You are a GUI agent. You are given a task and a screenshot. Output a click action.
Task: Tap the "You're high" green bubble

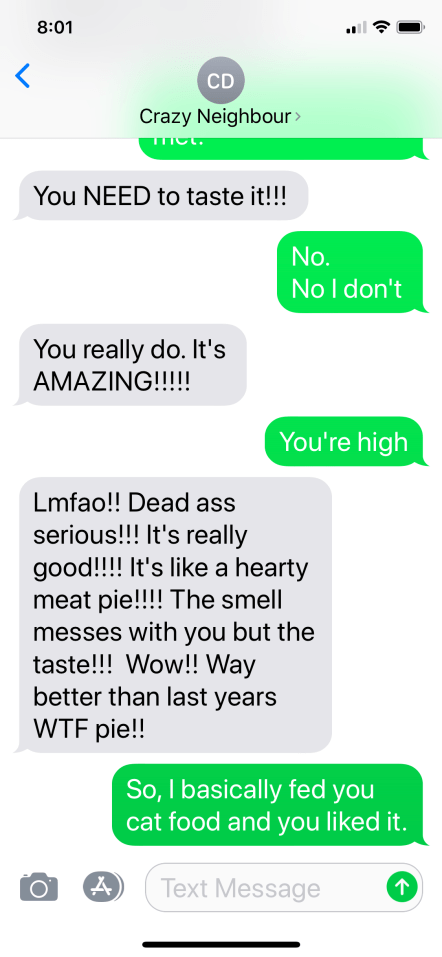tap(346, 441)
